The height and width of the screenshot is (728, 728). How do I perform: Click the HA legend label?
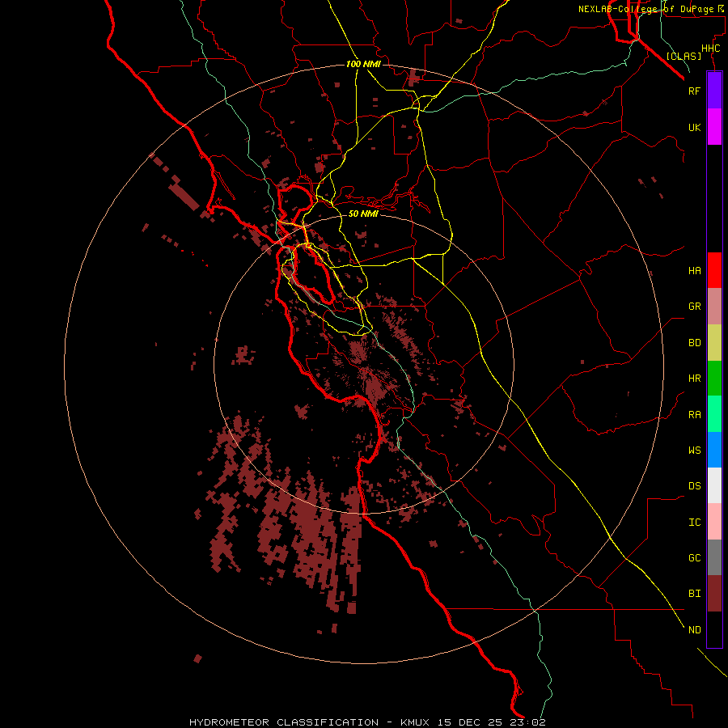click(x=694, y=271)
